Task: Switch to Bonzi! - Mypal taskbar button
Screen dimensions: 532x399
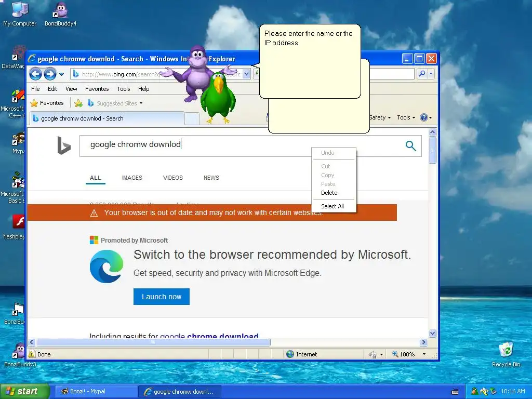Action: coord(96,392)
